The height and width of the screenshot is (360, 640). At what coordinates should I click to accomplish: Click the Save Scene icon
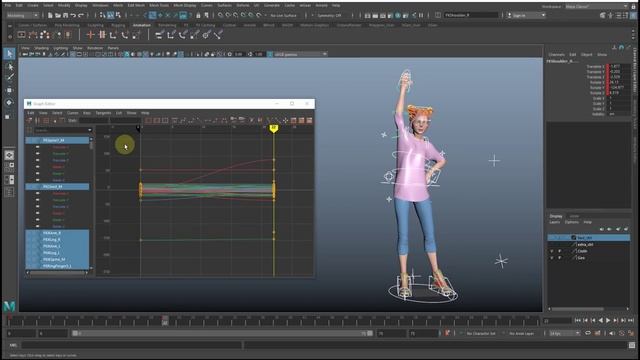pyautogui.click(x=65, y=15)
